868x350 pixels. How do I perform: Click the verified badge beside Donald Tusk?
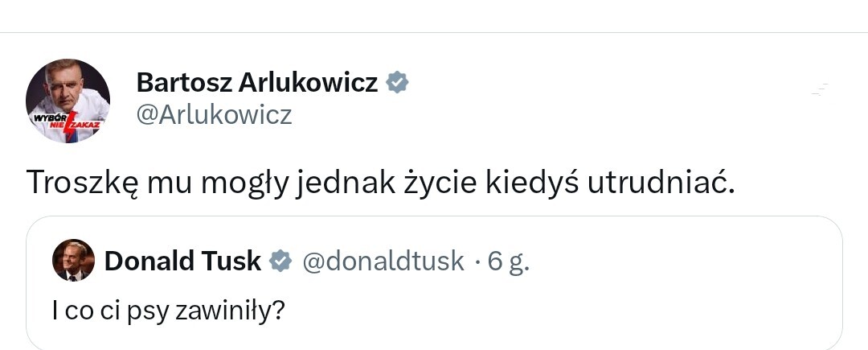coord(280,261)
